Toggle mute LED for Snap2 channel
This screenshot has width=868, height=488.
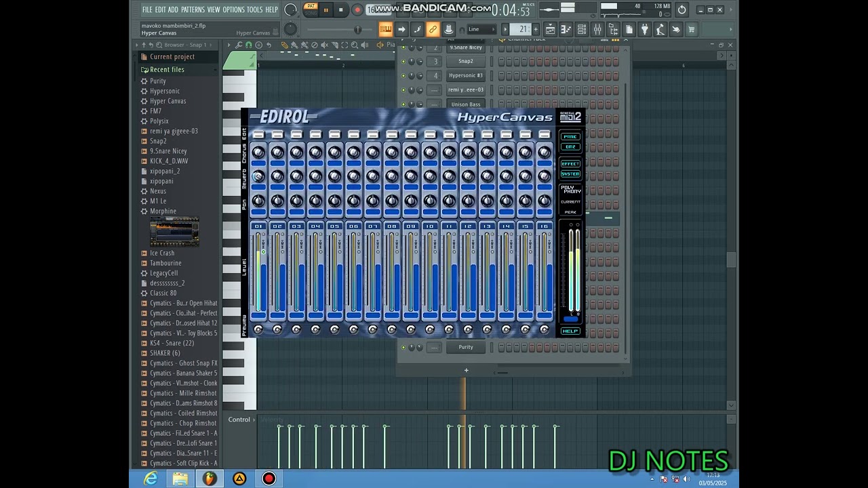point(403,61)
